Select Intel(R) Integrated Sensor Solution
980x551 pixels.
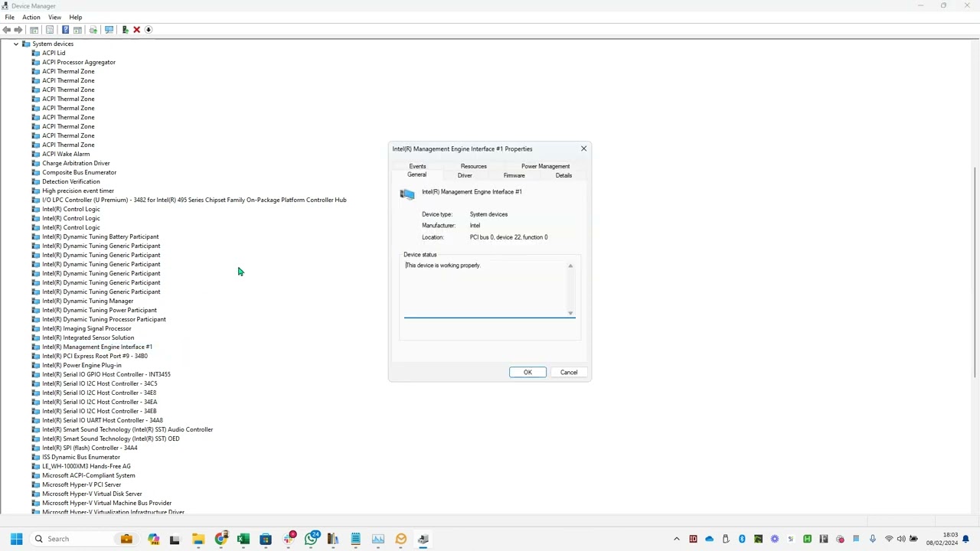[x=88, y=337]
